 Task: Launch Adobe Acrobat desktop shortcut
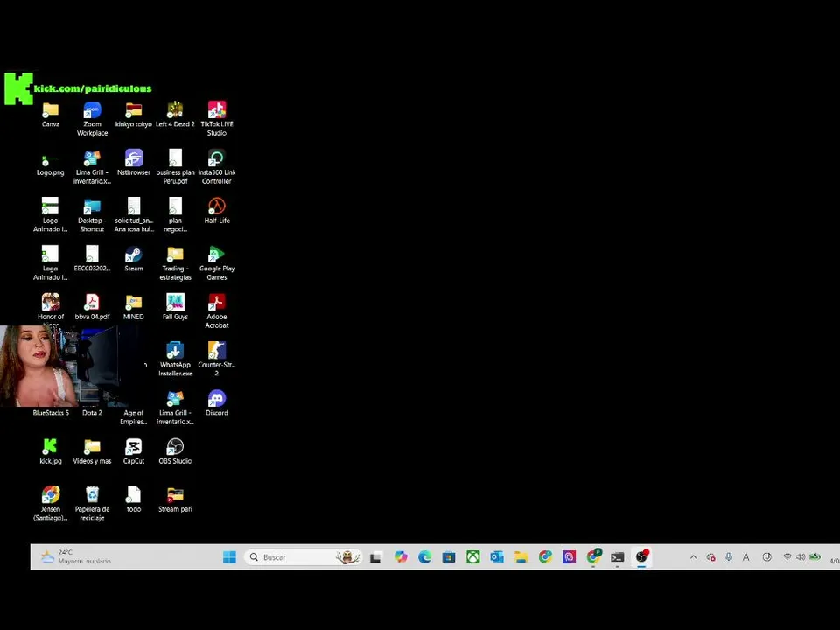(x=217, y=303)
